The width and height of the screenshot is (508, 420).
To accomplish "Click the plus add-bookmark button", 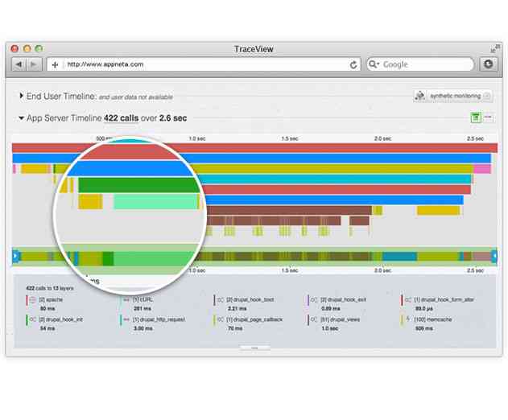I will point(55,64).
